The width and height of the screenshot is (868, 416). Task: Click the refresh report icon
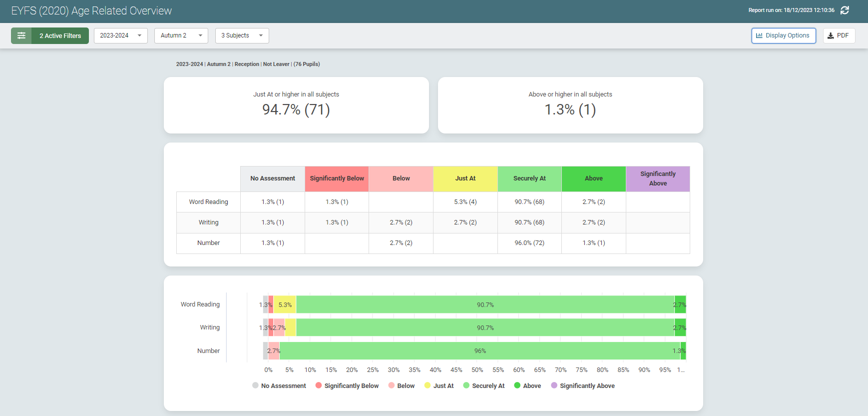[x=845, y=10]
